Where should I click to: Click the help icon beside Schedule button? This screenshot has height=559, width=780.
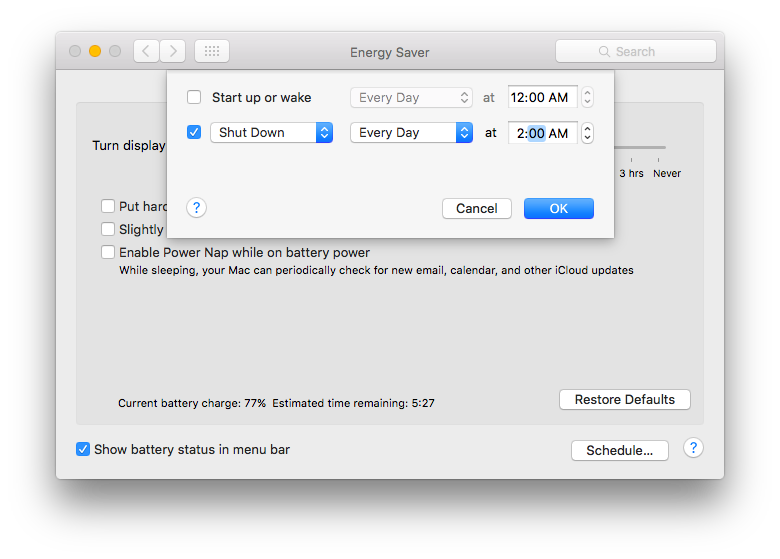(x=693, y=447)
